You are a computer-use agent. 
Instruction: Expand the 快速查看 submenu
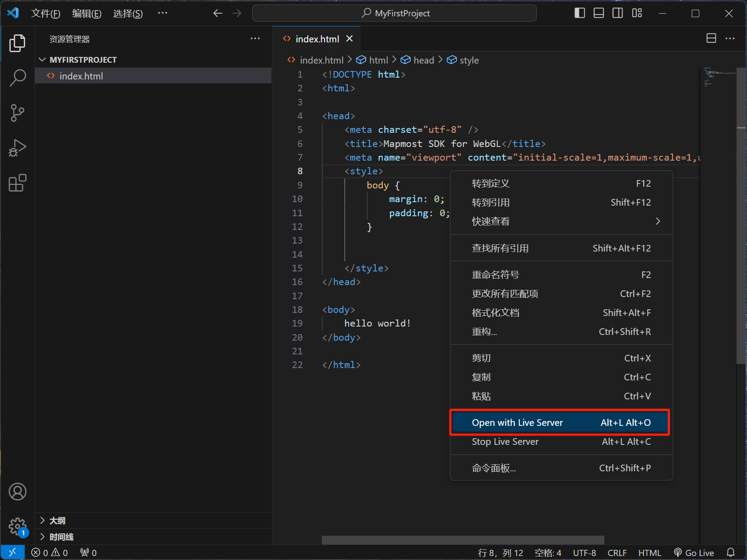(x=561, y=222)
